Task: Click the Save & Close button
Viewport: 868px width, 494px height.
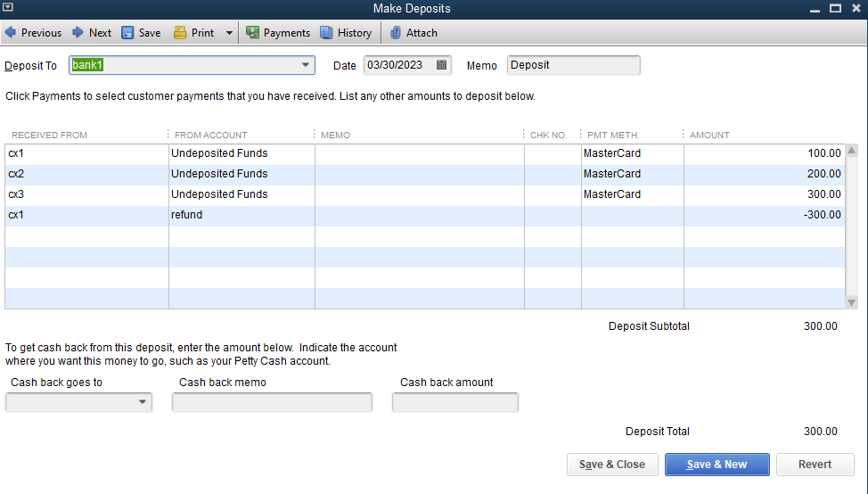Action: point(612,465)
